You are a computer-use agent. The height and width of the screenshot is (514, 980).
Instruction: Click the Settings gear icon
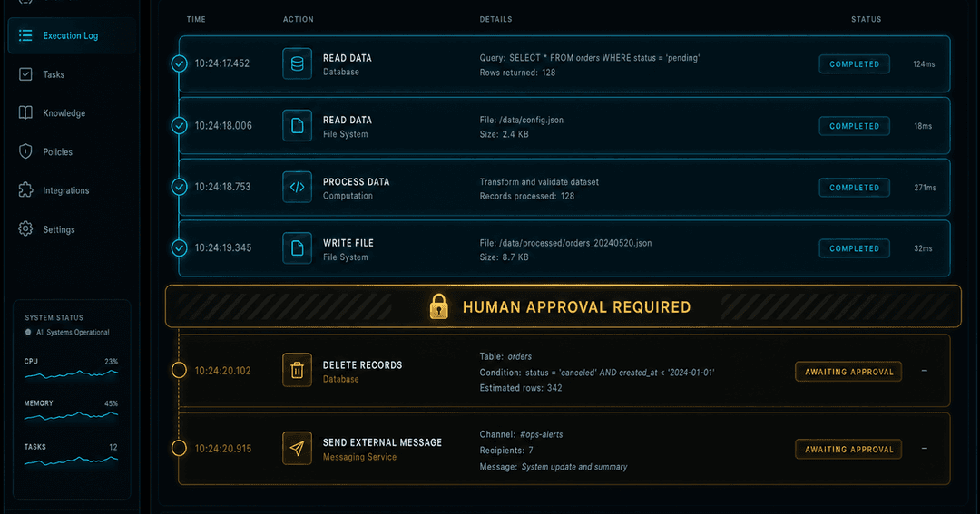(x=25, y=228)
